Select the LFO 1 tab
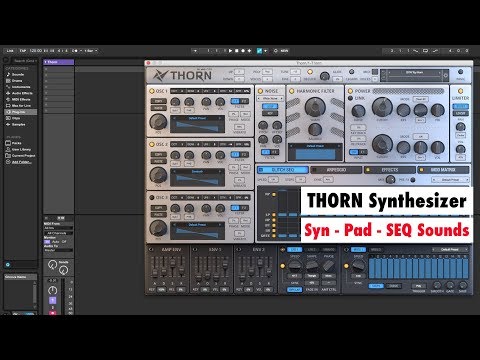This screenshot has height=360, width=480. 295,249
